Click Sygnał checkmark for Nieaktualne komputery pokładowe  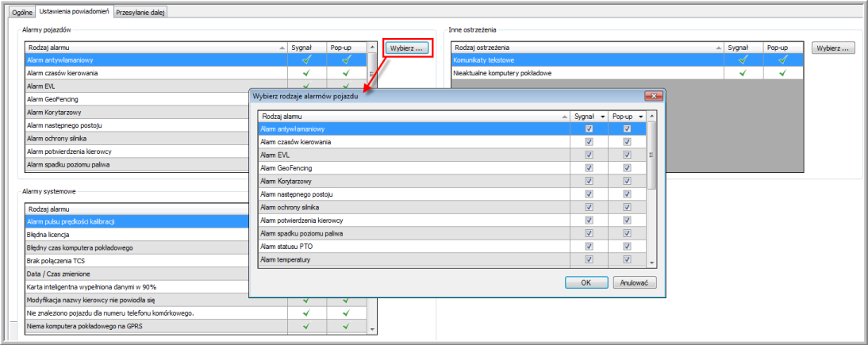click(x=743, y=73)
